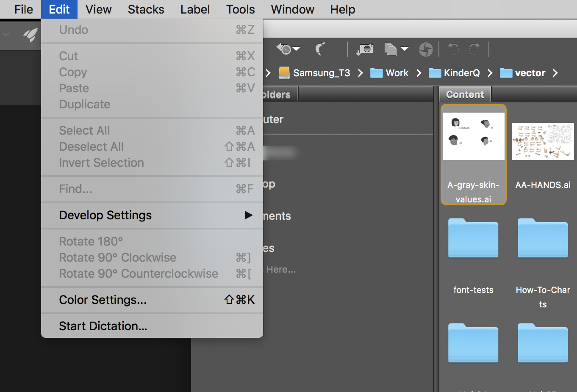Switch to the Content tab
Image resolution: width=577 pixels, height=392 pixels.
tap(465, 94)
